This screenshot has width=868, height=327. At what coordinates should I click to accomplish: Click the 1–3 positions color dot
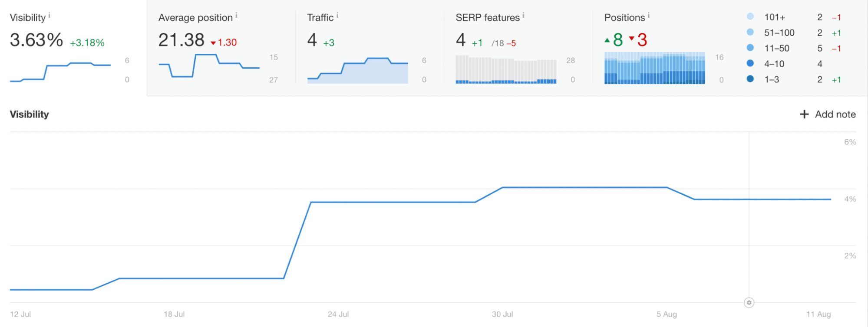point(750,79)
